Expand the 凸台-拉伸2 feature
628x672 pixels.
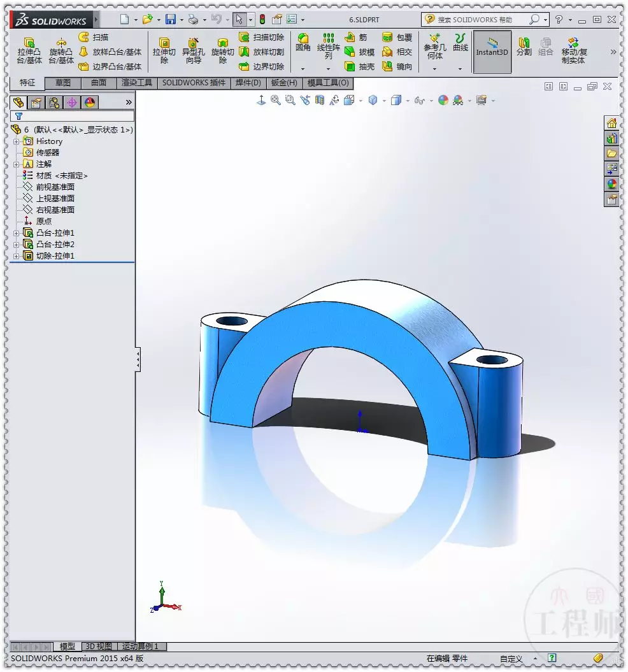point(16,245)
